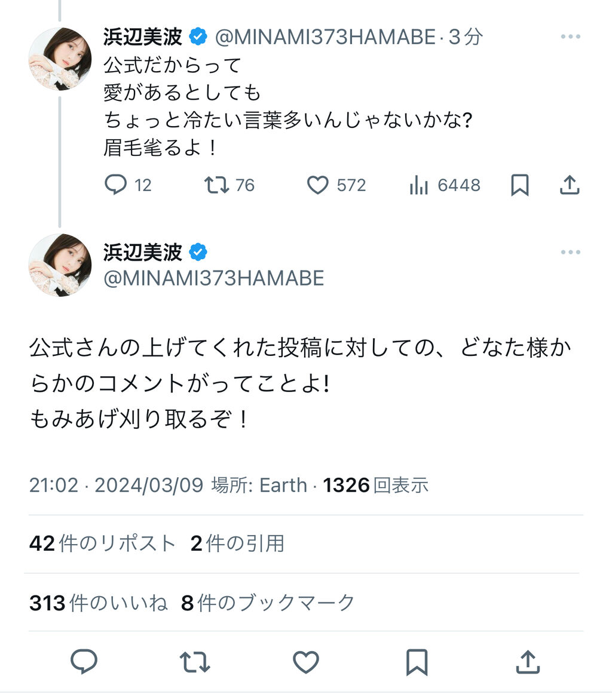
Task: View the 313 likes list
Action: pyautogui.click(x=98, y=603)
